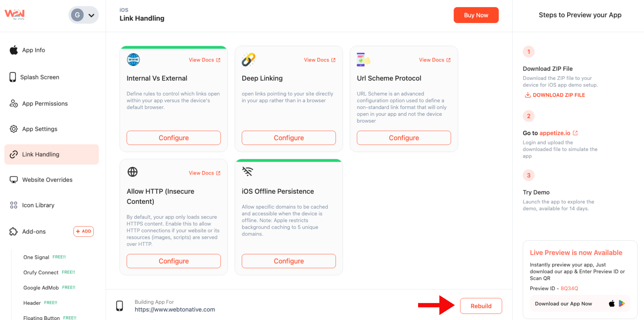Click the Add-ons ADD button
Image resolution: width=644 pixels, height=320 pixels.
(x=84, y=232)
